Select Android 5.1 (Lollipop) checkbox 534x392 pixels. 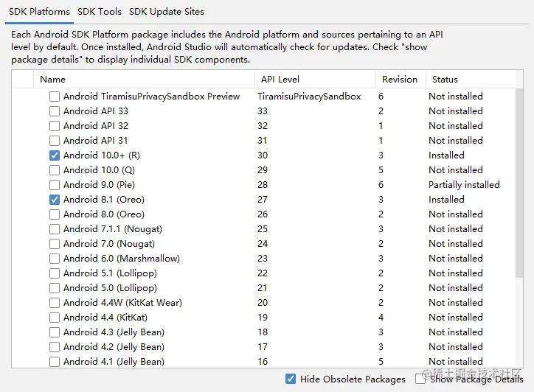(x=55, y=273)
